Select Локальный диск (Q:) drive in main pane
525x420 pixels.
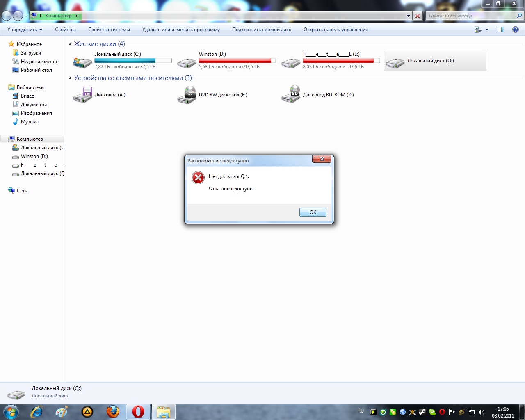[x=435, y=61]
